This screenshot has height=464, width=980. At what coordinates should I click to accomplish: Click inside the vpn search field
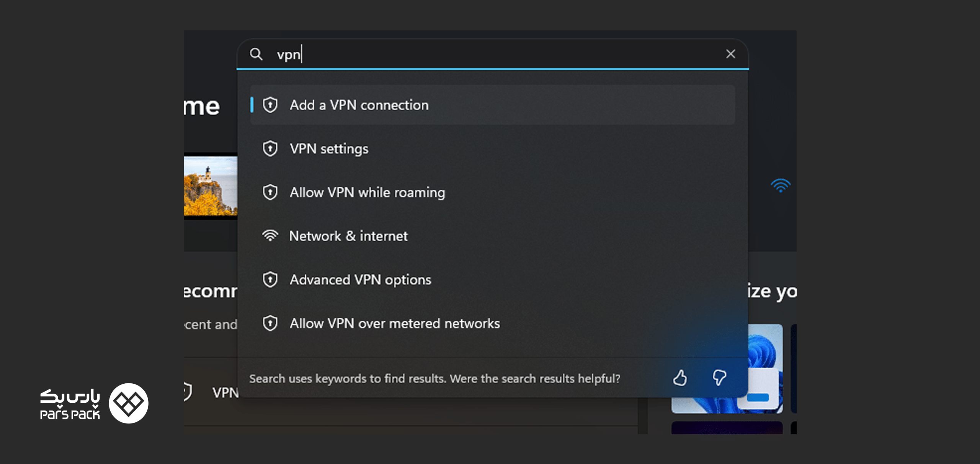coord(492,54)
